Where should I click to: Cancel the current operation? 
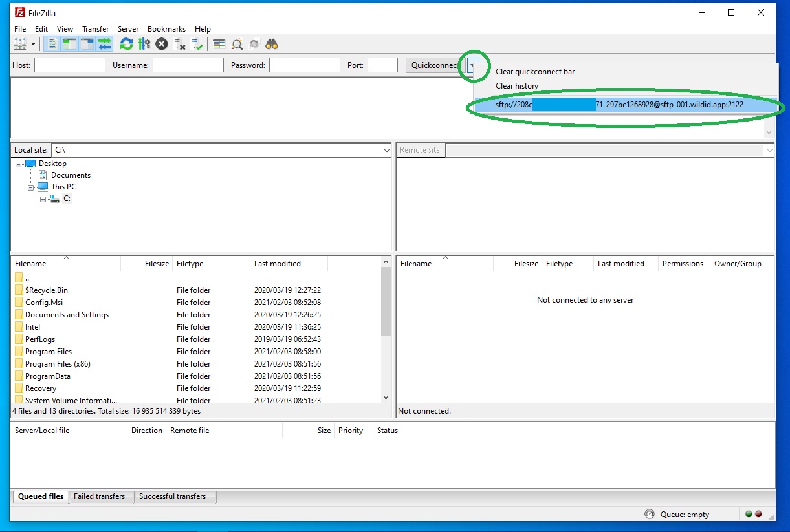pos(162,44)
